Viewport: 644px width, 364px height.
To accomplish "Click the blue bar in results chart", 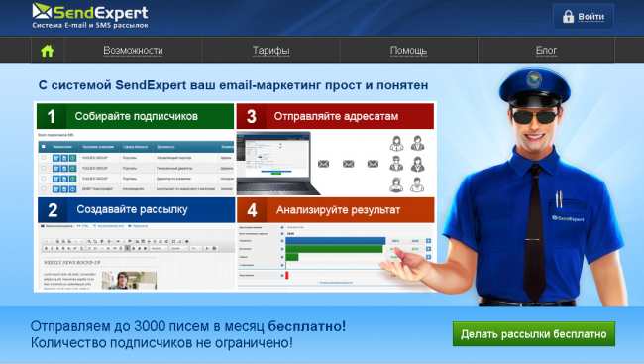I will point(336,241).
